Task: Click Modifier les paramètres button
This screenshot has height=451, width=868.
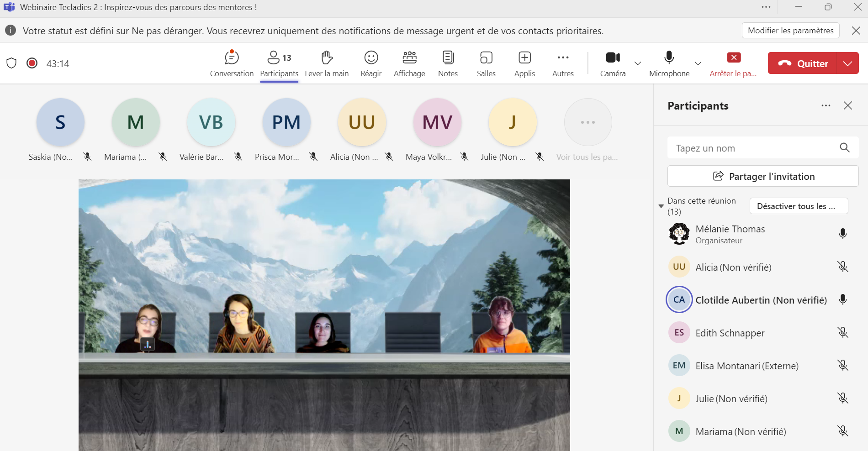Action: [790, 31]
